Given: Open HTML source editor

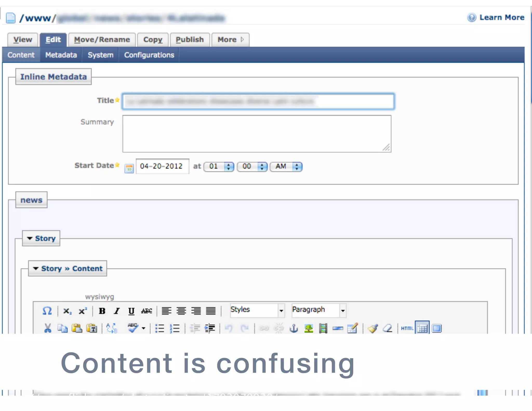Looking at the screenshot, I should pyautogui.click(x=407, y=328).
